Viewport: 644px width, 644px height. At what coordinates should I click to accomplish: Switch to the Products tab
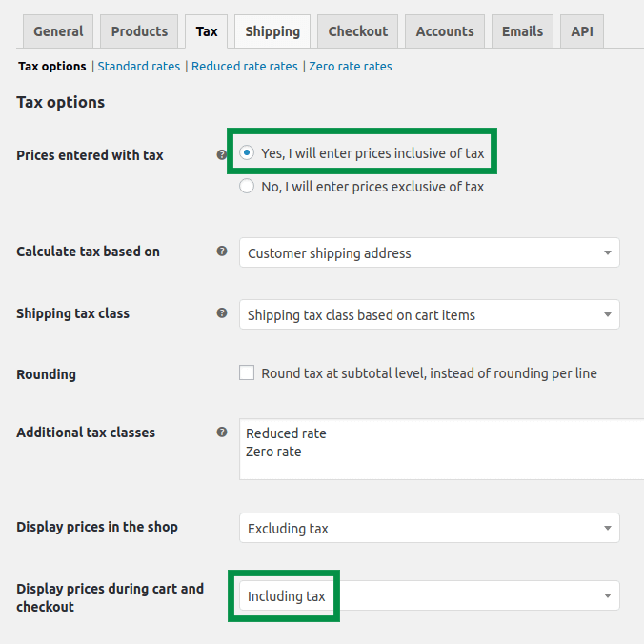139,31
